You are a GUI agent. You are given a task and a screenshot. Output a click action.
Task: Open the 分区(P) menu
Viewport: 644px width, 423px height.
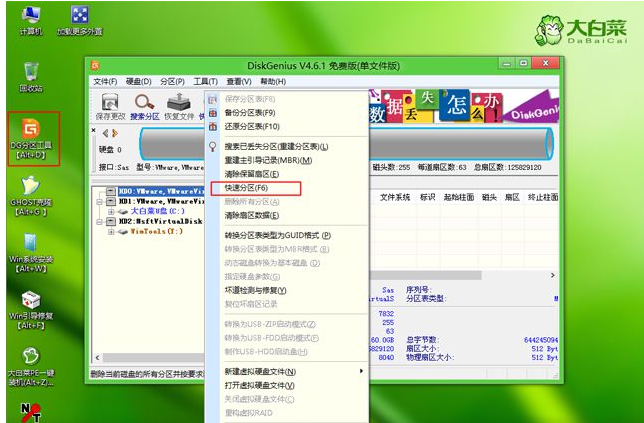(172, 81)
